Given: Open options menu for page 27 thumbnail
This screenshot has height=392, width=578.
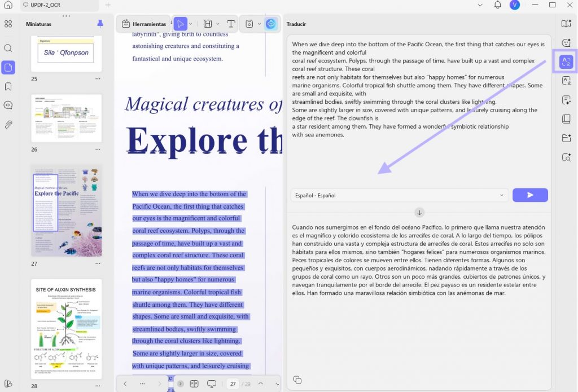Looking at the screenshot, I should 98,264.
